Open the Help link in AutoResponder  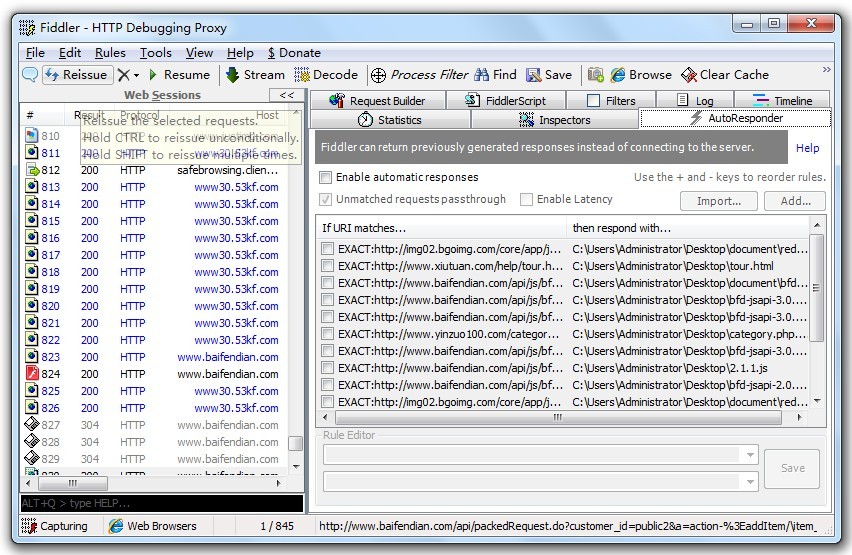(x=807, y=148)
